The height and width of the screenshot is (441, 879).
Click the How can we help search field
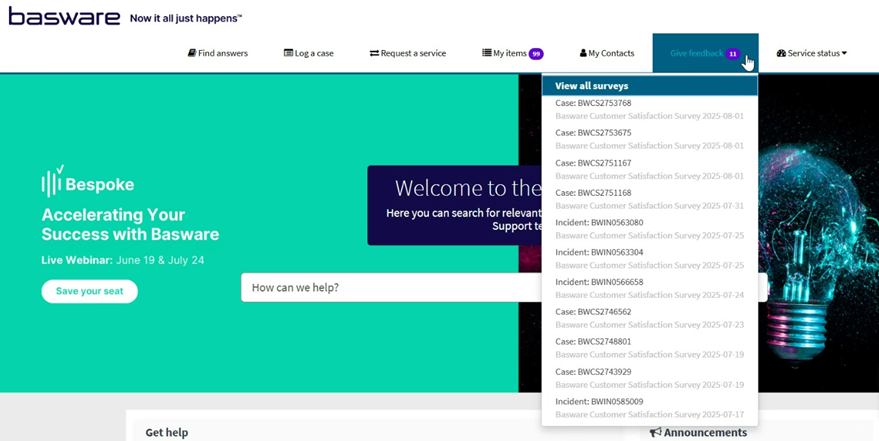(x=391, y=287)
